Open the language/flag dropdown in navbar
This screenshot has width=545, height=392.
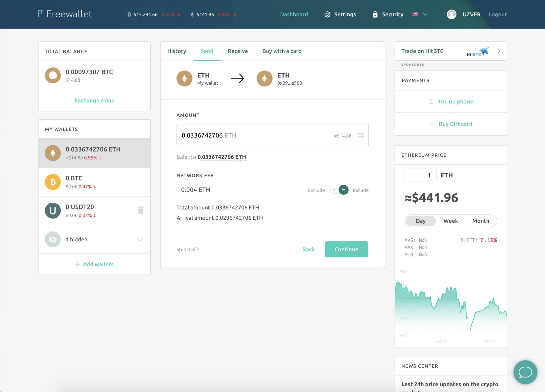pyautogui.click(x=419, y=14)
